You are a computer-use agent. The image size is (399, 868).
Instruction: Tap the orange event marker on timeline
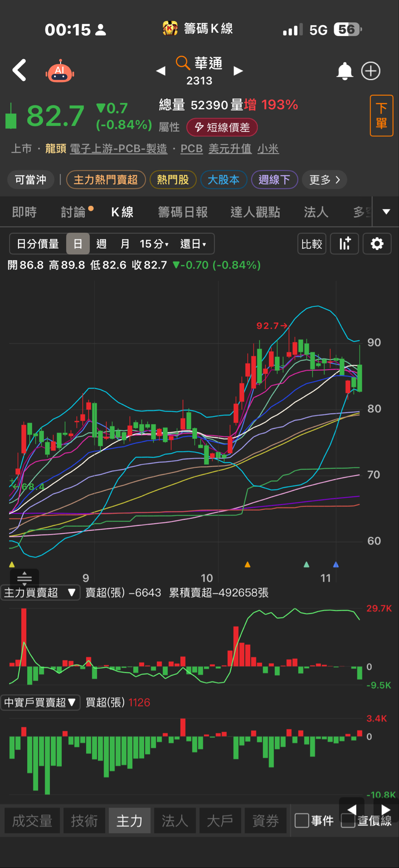click(247, 564)
